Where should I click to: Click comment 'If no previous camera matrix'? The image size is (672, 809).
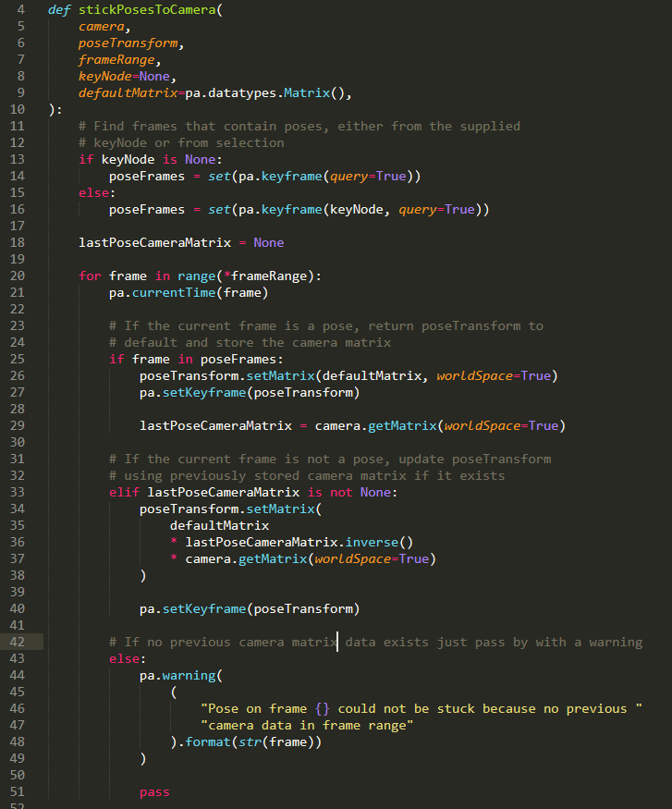pyautogui.click(x=223, y=643)
